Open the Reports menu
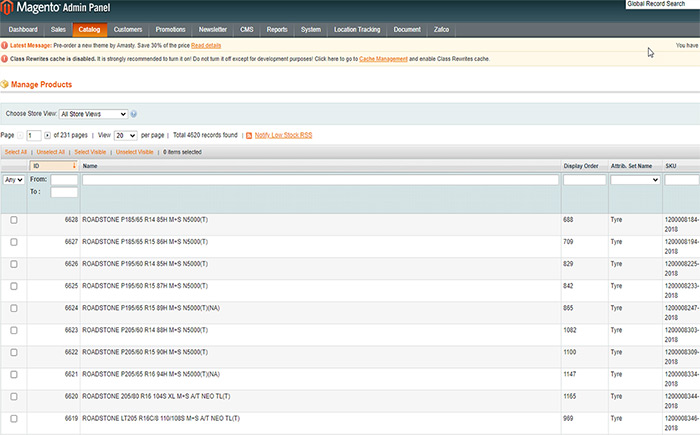This screenshot has height=435, width=700. (277, 29)
